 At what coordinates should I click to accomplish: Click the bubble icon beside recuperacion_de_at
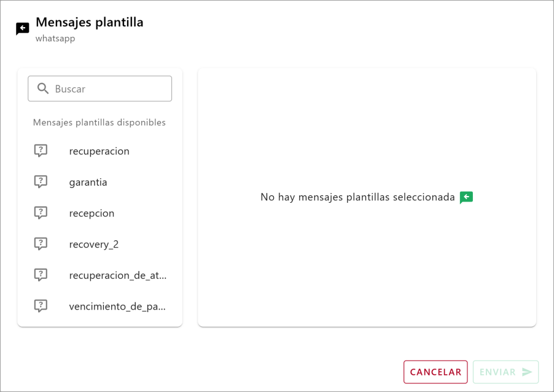(x=41, y=275)
